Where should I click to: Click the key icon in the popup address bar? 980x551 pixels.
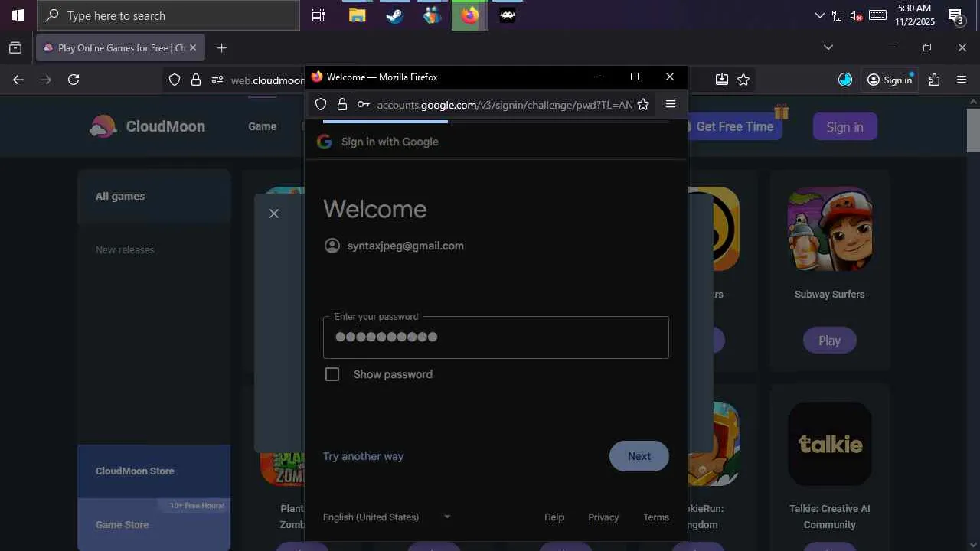tap(364, 105)
